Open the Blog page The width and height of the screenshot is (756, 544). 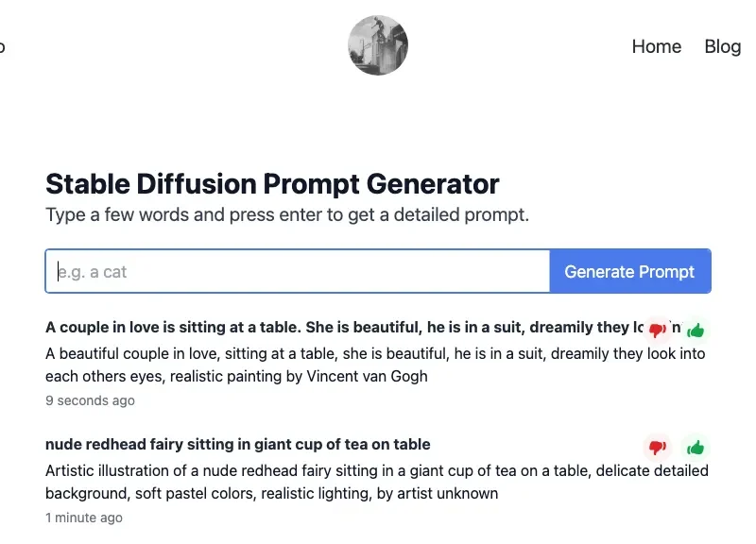pos(722,46)
